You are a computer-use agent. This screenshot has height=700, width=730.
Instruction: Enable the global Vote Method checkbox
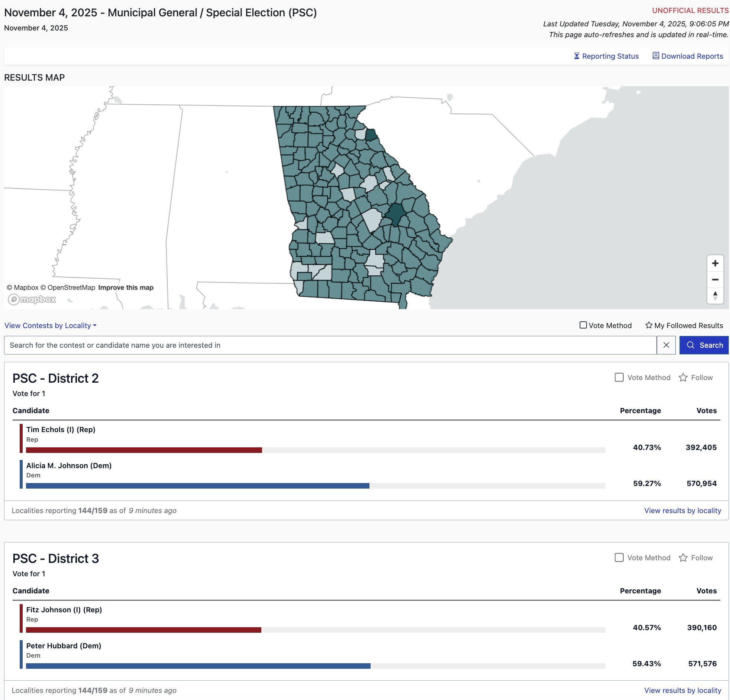[x=583, y=325]
